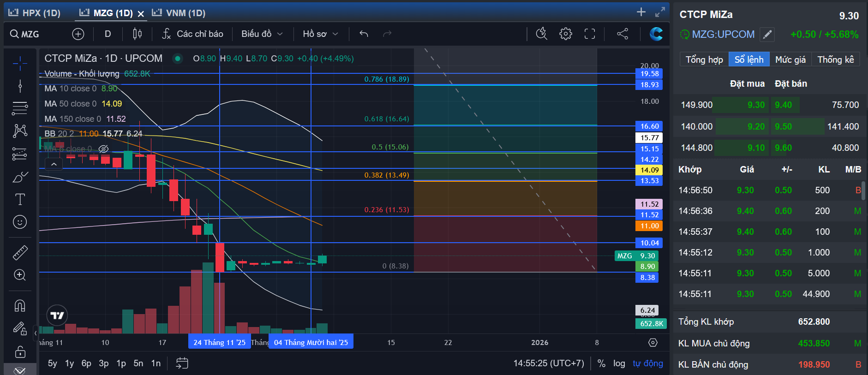Select the pattern drawing tool
The image size is (868, 375).
pos(20,131)
